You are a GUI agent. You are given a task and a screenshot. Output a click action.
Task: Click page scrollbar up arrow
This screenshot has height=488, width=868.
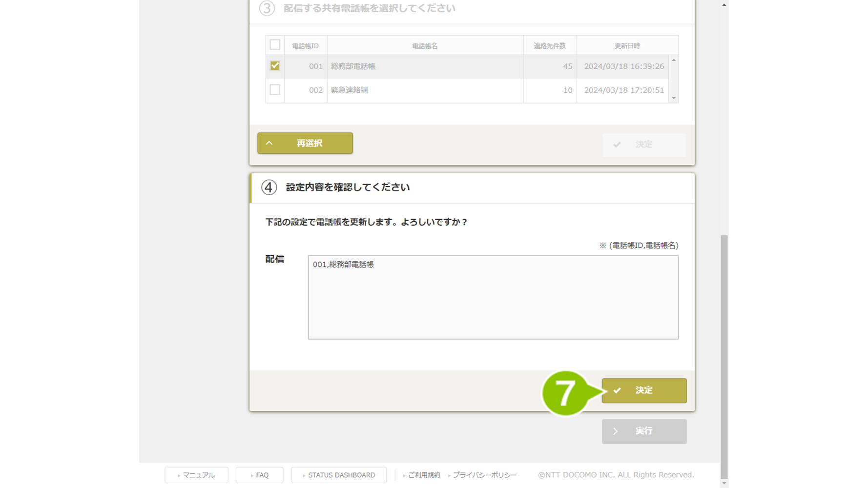pos(724,5)
